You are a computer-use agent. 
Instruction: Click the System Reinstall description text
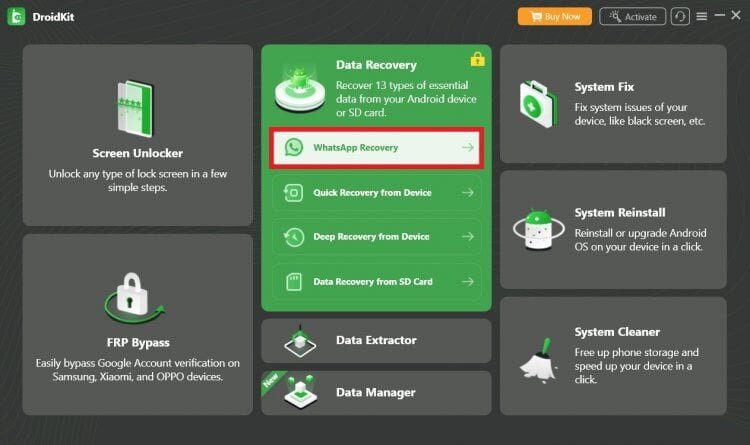[640, 240]
